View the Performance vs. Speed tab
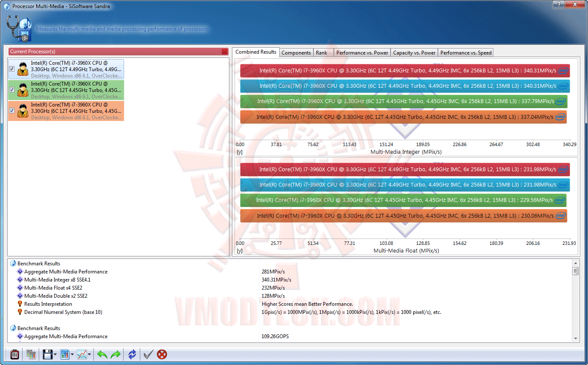Image resolution: width=588 pixels, height=365 pixels. [x=466, y=53]
